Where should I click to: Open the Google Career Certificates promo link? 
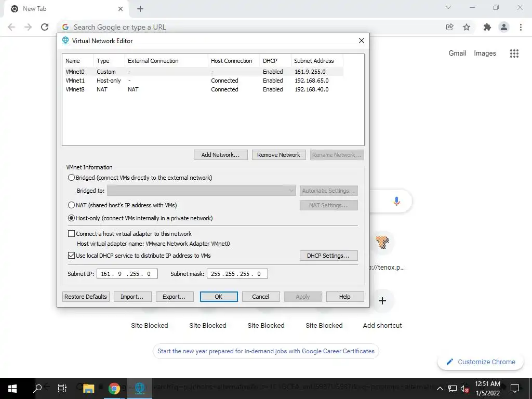pyautogui.click(x=265, y=351)
